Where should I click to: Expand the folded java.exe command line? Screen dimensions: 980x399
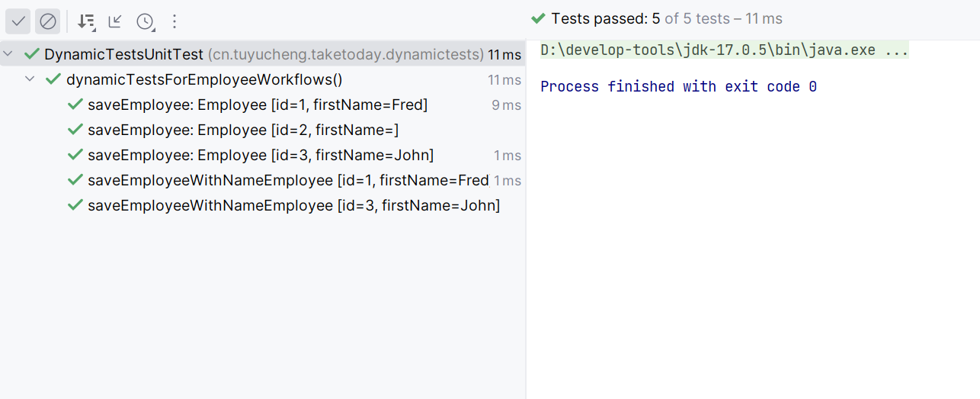point(896,51)
